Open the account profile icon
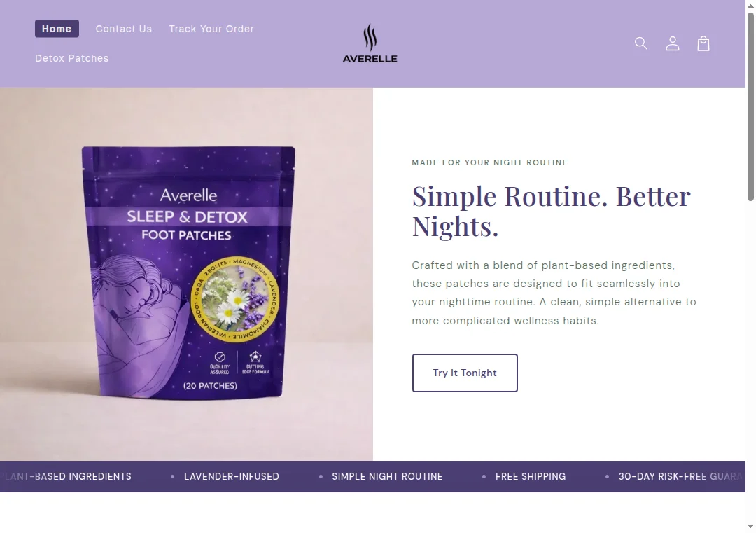 (x=673, y=43)
